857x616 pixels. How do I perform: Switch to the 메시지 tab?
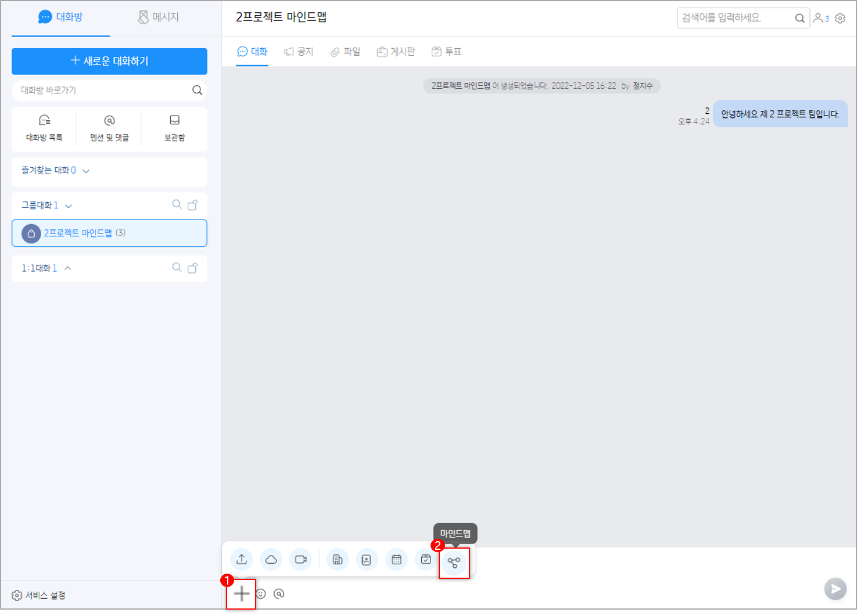coord(158,17)
